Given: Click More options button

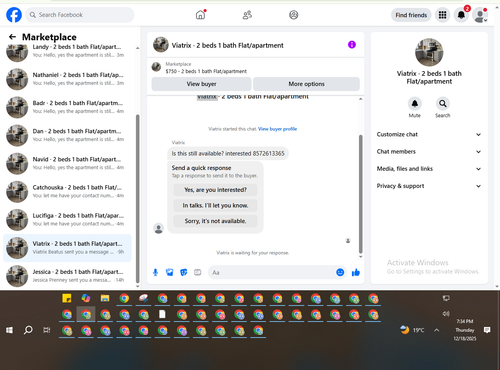Looking at the screenshot, I should [306, 84].
